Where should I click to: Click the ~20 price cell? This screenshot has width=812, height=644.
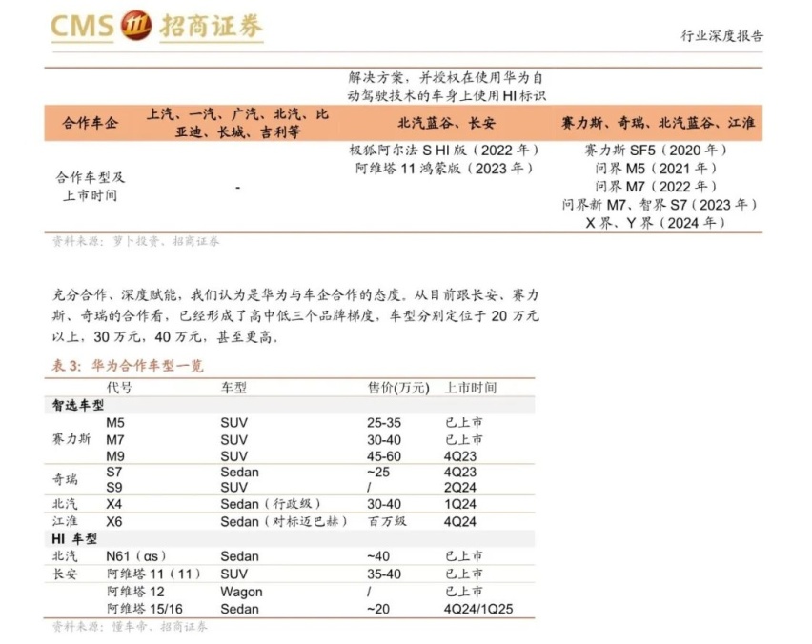click(x=378, y=609)
